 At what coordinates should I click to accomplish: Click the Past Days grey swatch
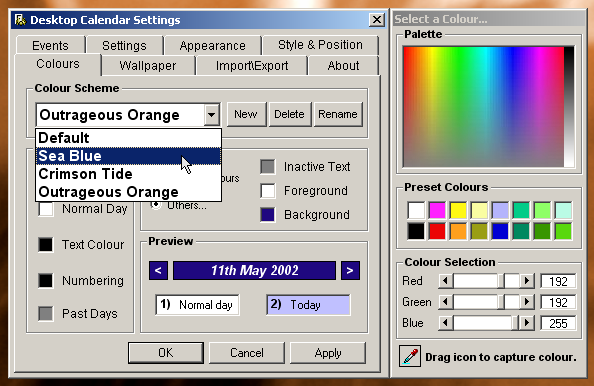click(x=46, y=313)
